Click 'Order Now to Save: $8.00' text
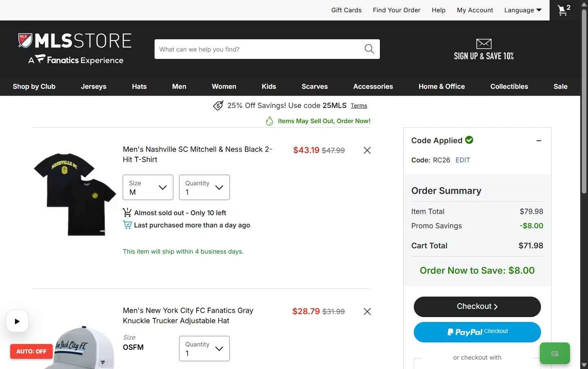Screen dimensions: 588x369 point(477,270)
